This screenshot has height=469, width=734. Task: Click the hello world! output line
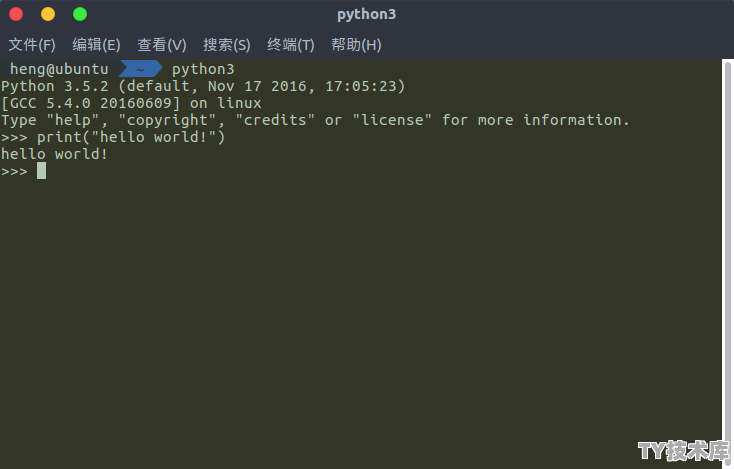tap(54, 154)
